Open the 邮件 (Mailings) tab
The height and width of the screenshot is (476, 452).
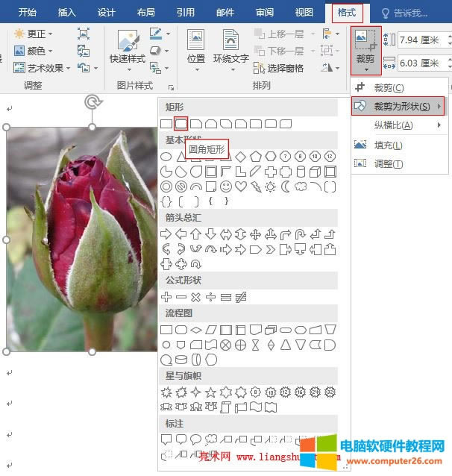225,12
